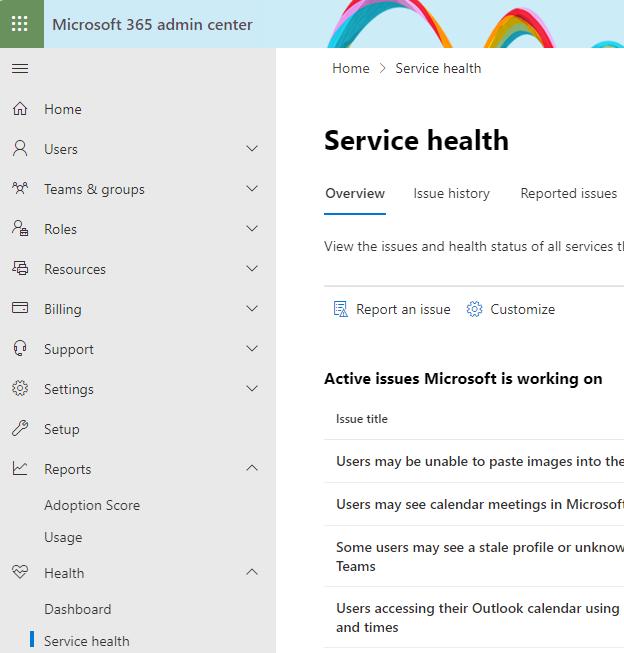Click the Teams & groups label

(x=95, y=189)
